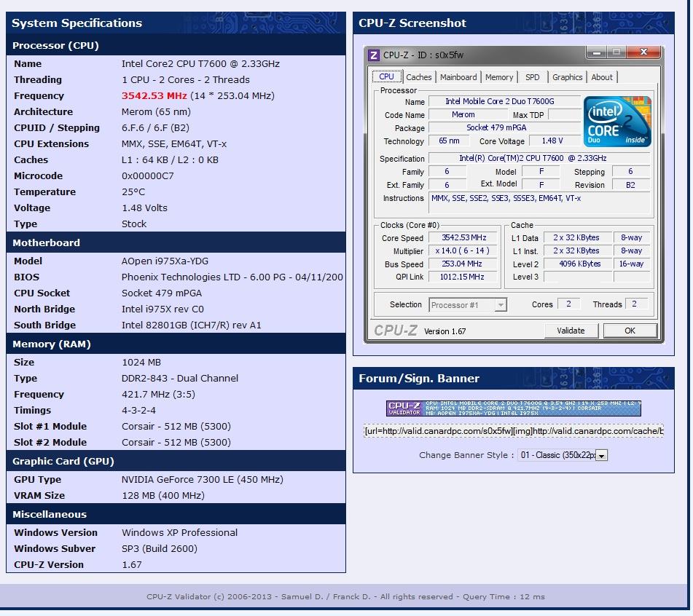Click the 4-3-2-4 timings value
693x616 pixels.
coord(138,410)
